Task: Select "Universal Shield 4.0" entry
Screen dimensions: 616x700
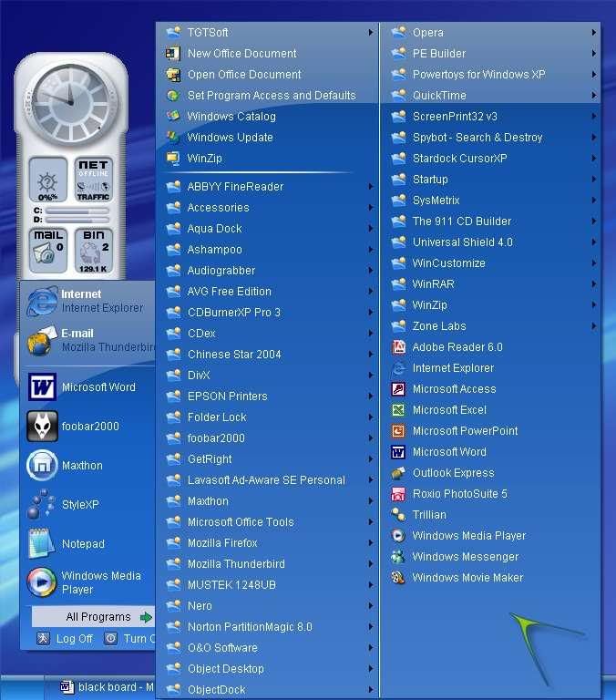Action: [491, 242]
